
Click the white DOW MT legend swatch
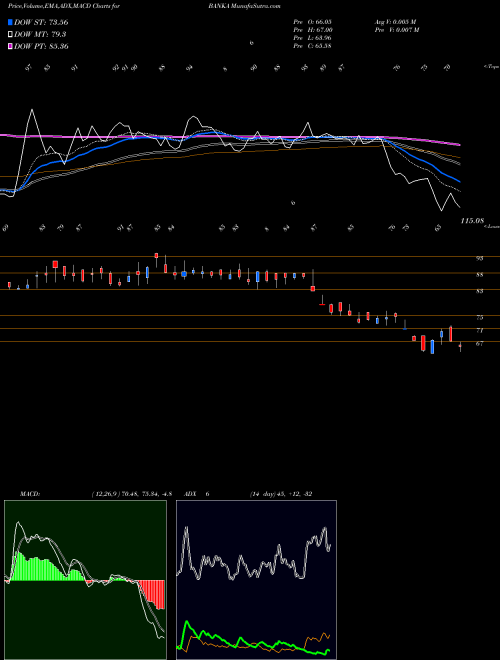click(11, 35)
